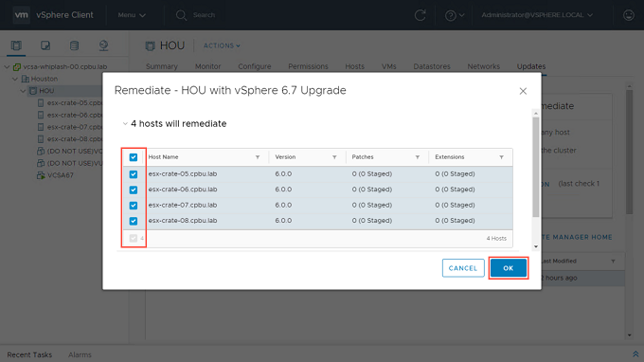The height and width of the screenshot is (362, 644).
Task: Refresh the vSphere Client view
Action: click(420, 15)
